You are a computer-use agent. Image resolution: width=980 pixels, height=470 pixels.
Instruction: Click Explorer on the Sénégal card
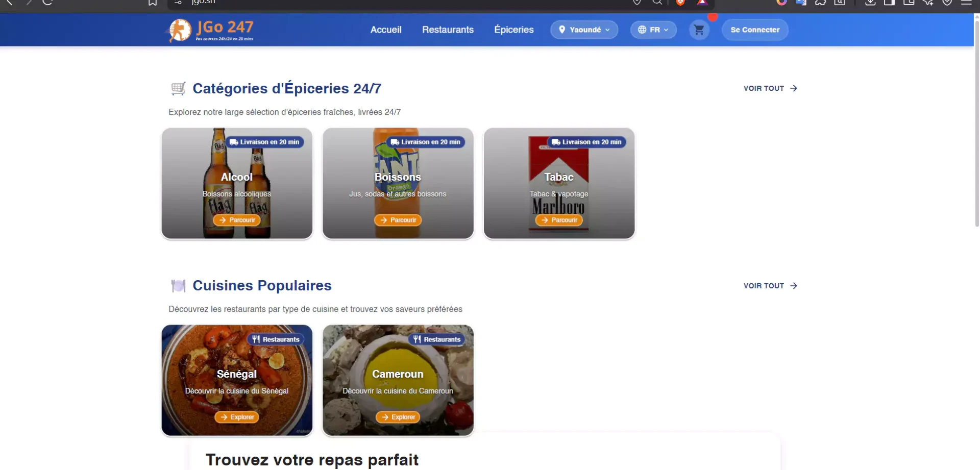pyautogui.click(x=237, y=417)
